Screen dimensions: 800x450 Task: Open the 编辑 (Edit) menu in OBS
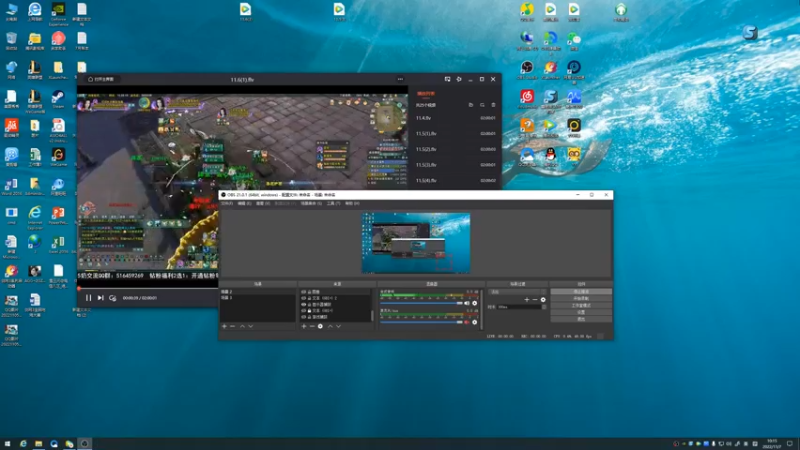(244, 204)
